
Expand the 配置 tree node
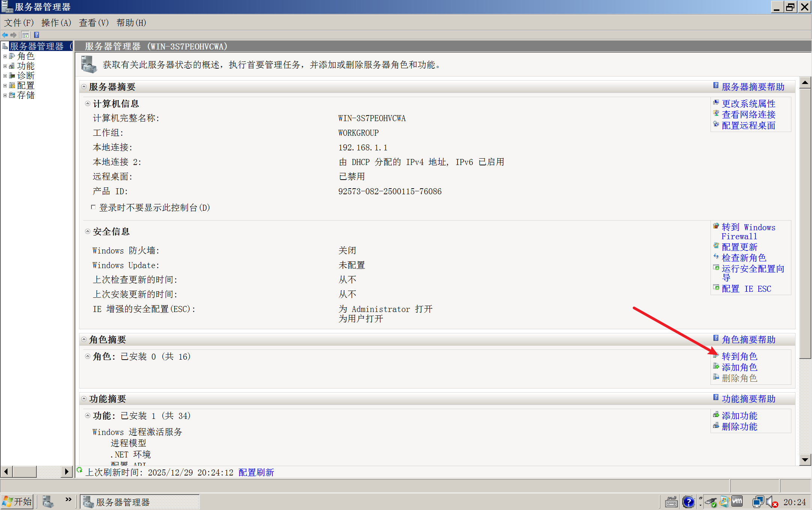5,85
